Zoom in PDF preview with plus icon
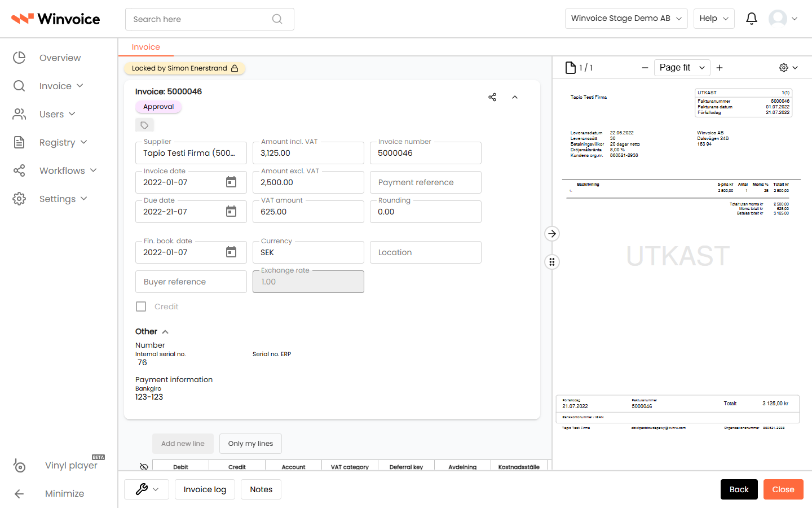The image size is (812, 508). click(x=720, y=68)
